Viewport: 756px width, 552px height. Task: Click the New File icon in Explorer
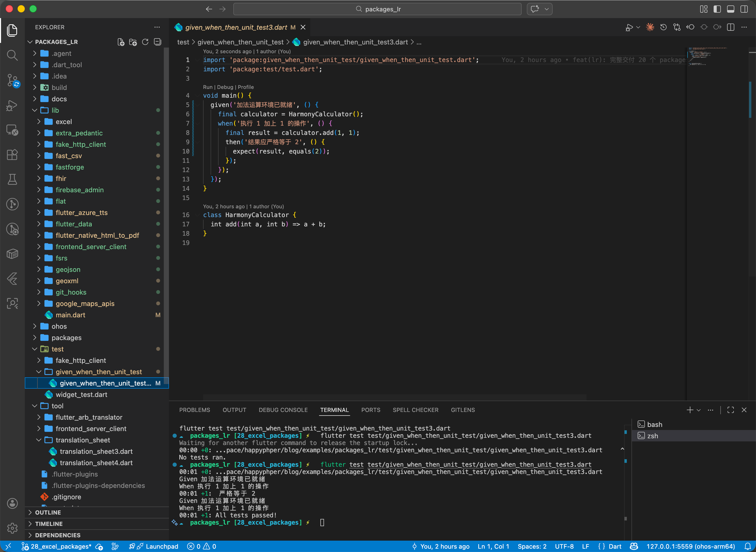pos(121,42)
